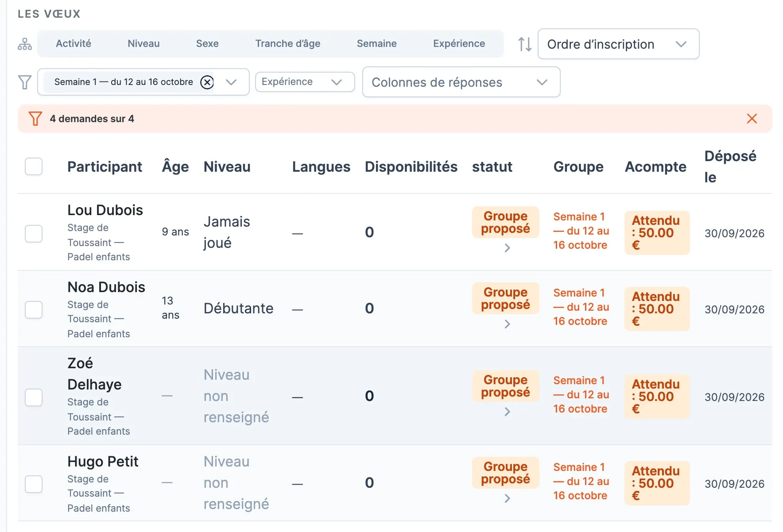
Task: Click the grouping hierarchy icon
Action: 25,44
